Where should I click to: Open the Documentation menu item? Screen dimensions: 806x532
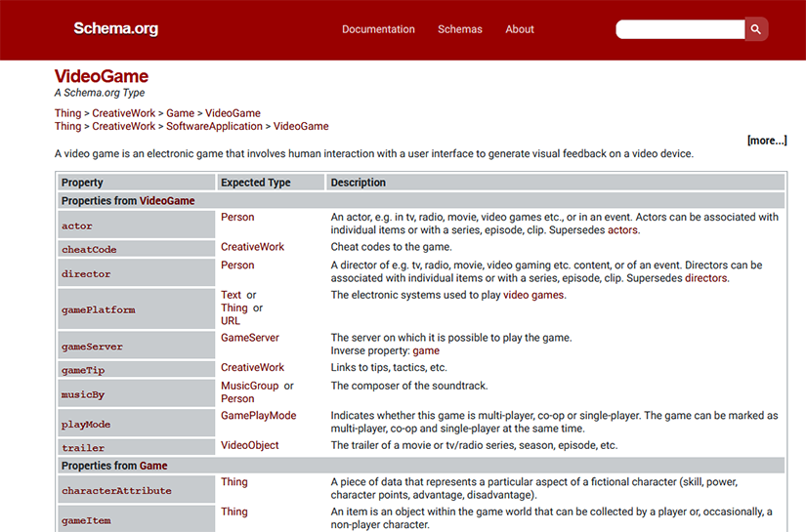point(378,29)
